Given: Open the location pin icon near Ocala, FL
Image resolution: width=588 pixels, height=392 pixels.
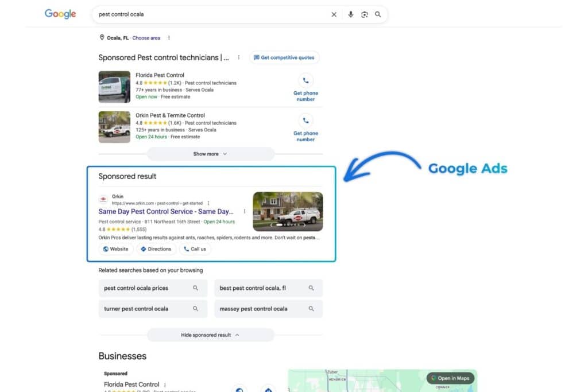Looking at the screenshot, I should pos(102,37).
